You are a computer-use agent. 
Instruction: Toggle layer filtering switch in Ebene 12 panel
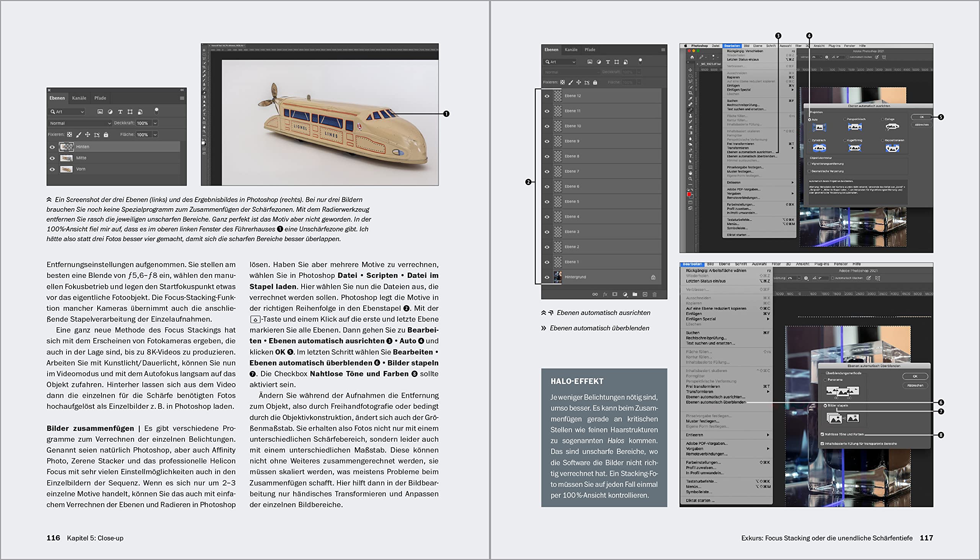(640, 61)
